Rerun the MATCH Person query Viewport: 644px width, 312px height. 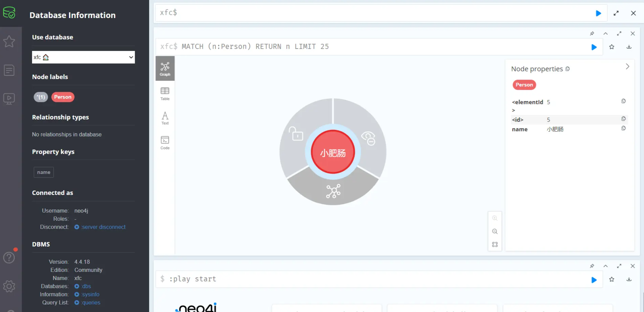(x=594, y=47)
